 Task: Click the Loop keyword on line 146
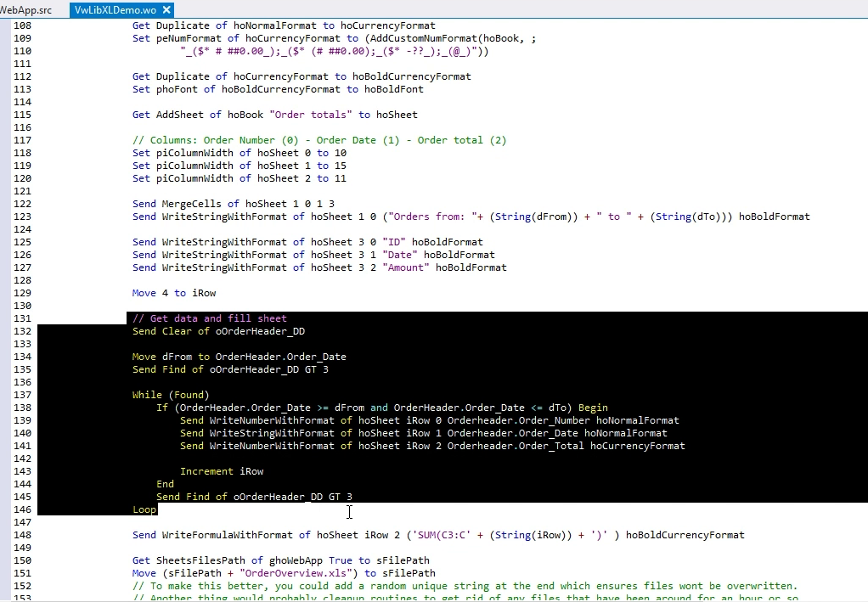point(144,509)
